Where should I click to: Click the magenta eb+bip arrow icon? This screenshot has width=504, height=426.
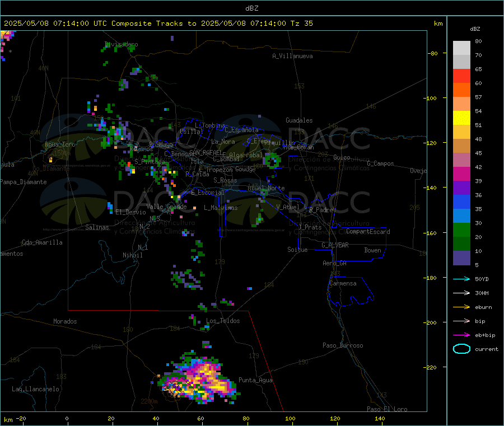[461, 335]
